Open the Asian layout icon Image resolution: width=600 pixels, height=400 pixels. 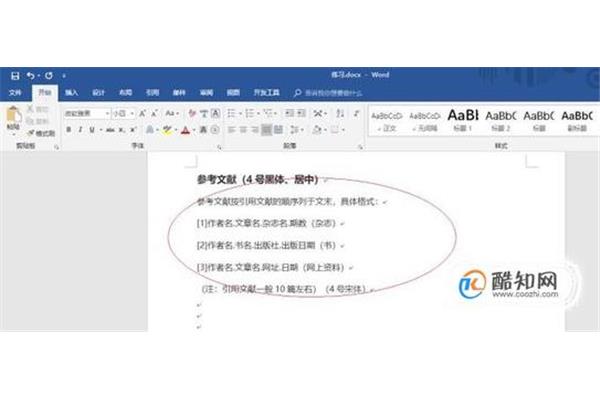pyautogui.click(x=318, y=113)
